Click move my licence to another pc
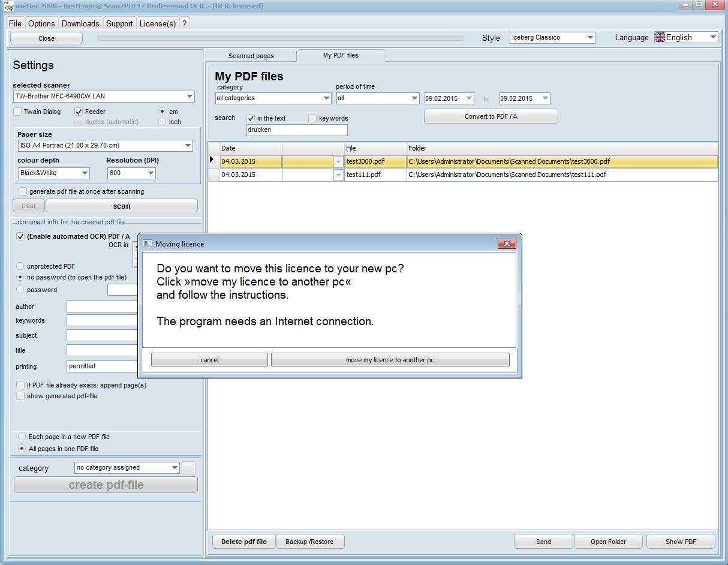The image size is (728, 565). pos(390,360)
